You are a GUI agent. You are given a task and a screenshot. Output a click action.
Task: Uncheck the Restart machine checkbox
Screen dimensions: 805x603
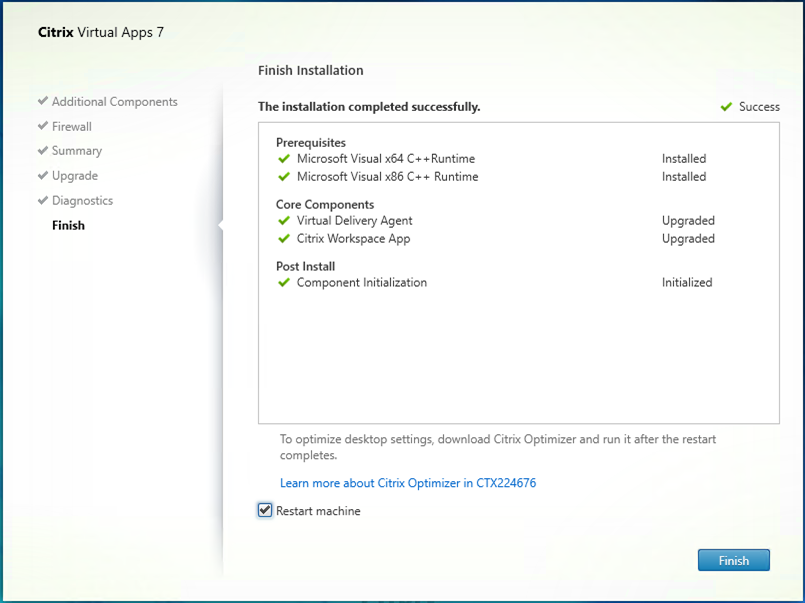click(265, 510)
